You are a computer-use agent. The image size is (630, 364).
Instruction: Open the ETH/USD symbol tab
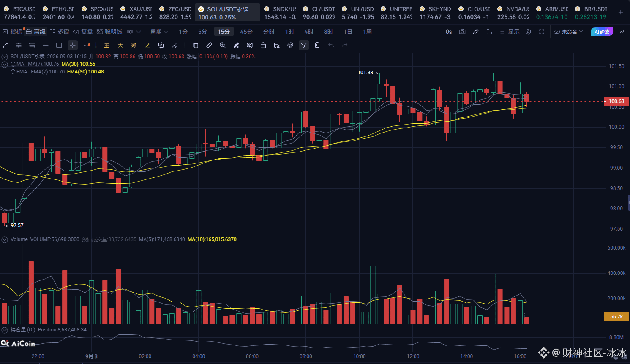click(x=58, y=13)
